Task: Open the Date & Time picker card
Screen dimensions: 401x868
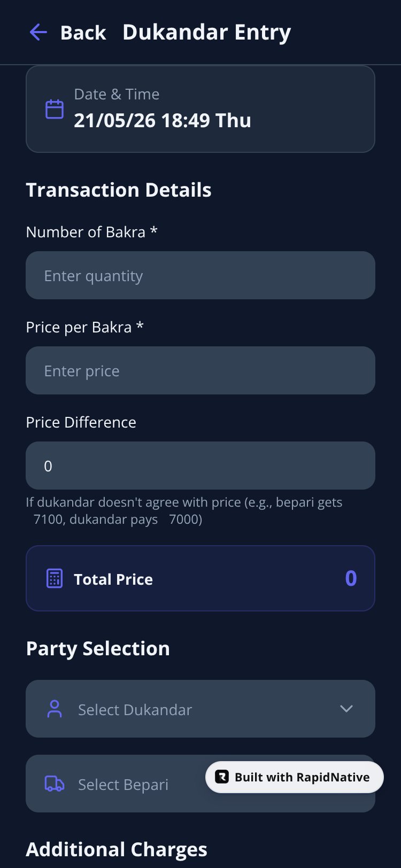Action: [x=200, y=109]
